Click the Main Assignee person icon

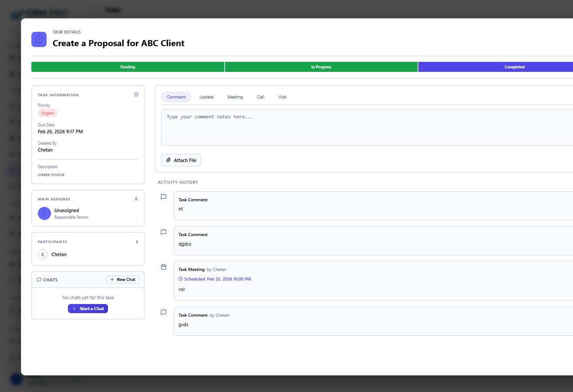(136, 199)
